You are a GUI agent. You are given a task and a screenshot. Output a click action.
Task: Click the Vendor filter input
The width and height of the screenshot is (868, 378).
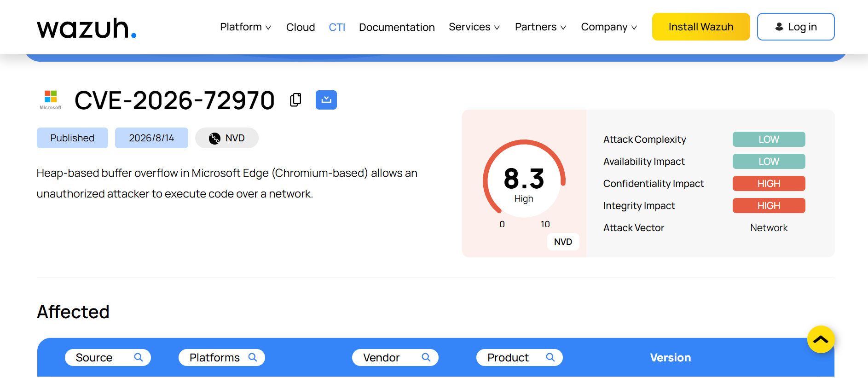click(395, 357)
